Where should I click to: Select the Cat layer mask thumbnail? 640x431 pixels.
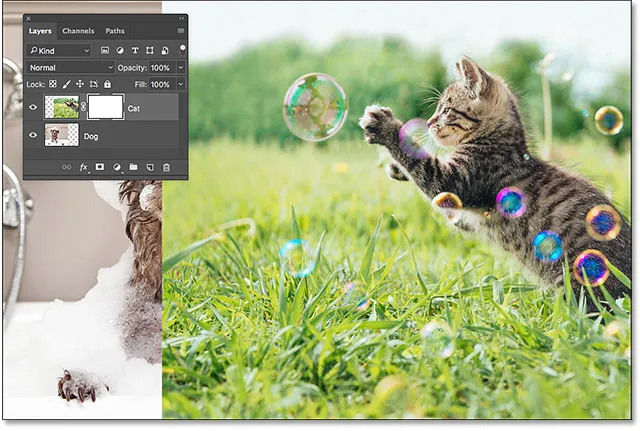(x=105, y=107)
